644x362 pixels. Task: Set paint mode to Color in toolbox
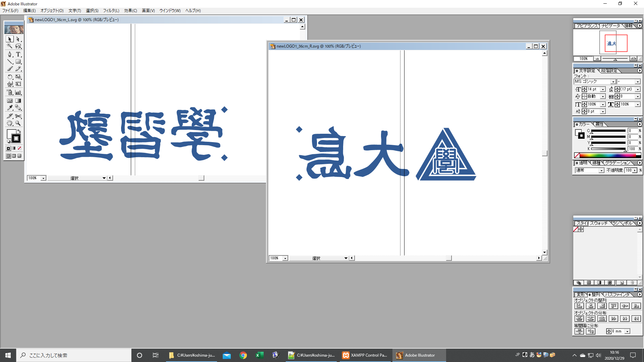point(8,148)
